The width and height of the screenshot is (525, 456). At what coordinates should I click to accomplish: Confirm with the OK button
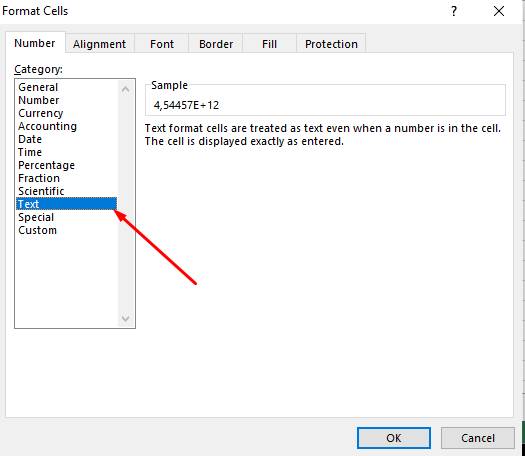click(394, 438)
